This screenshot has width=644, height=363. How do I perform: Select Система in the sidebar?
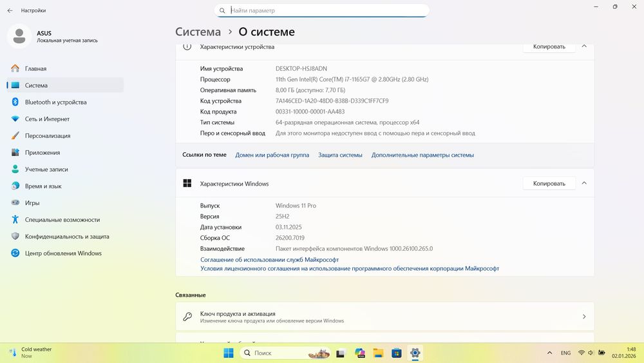(65, 86)
